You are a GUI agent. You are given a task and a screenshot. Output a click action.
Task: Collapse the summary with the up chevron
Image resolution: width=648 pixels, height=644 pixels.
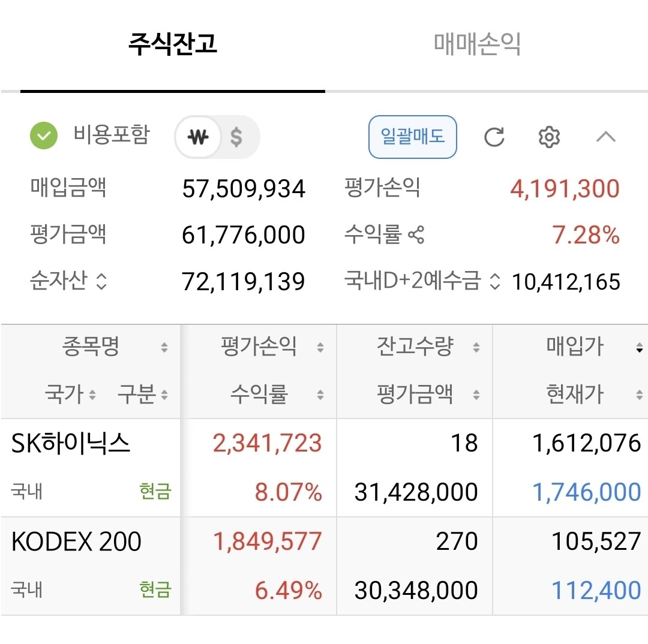pos(606,137)
